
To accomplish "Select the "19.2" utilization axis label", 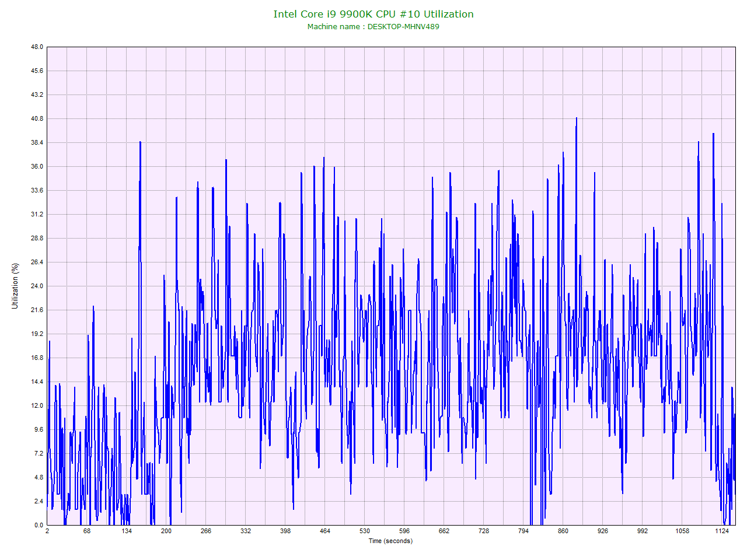I will pos(37,334).
